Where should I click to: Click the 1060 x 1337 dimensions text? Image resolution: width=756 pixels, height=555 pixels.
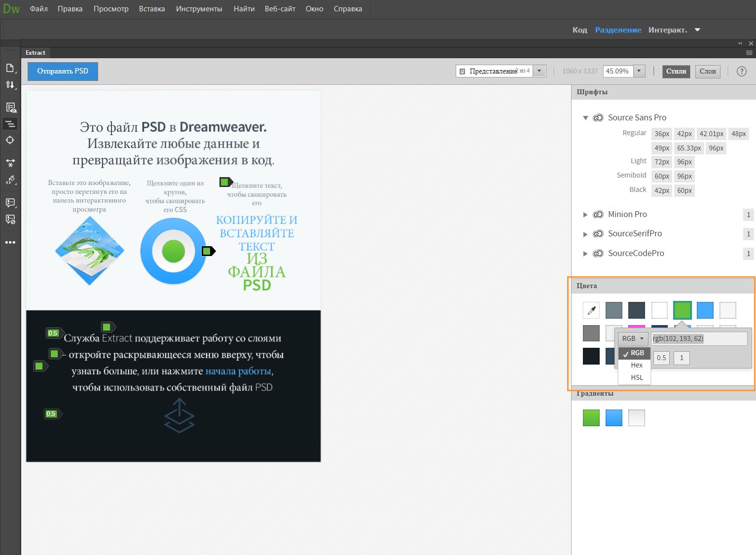click(x=580, y=71)
